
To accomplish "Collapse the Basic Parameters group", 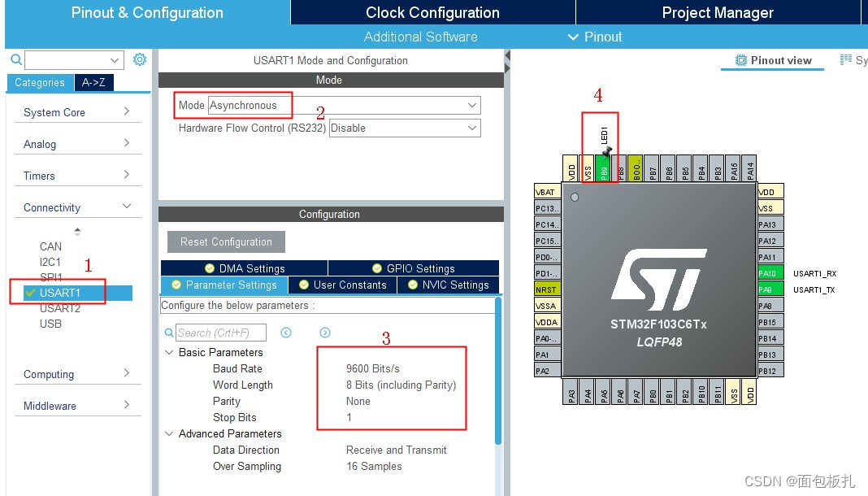I will pos(169,352).
